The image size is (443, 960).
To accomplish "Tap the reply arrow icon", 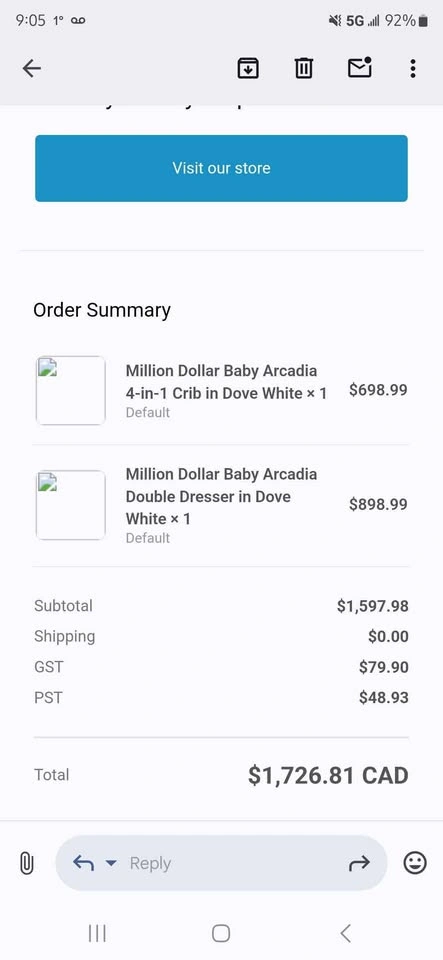I will 83,863.
